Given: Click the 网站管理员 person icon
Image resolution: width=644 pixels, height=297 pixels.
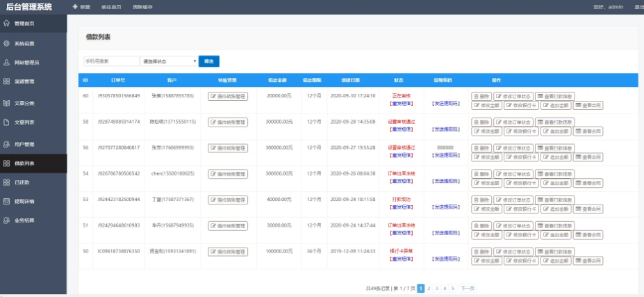Looking at the screenshot, I should click(6, 63).
